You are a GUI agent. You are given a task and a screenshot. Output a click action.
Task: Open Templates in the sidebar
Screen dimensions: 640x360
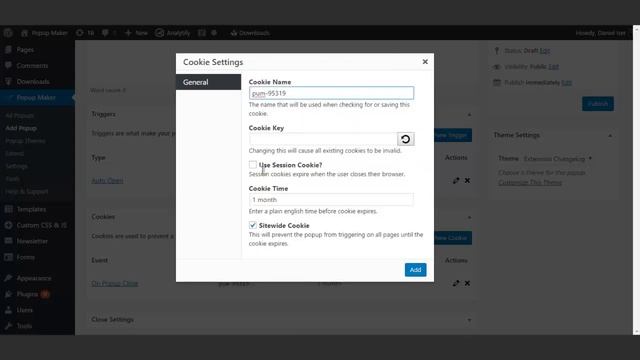click(31, 209)
